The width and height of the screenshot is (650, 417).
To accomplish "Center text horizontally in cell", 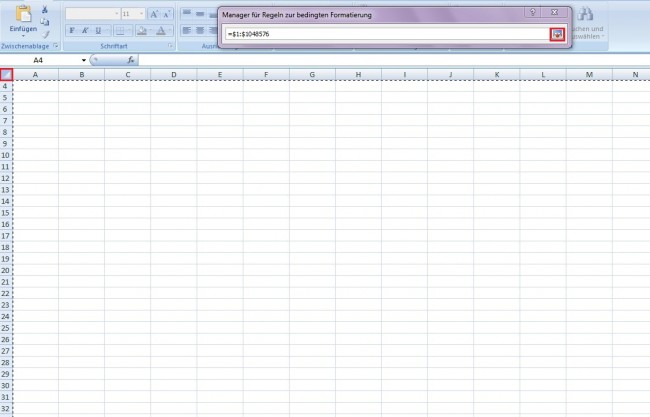I will click(200, 30).
